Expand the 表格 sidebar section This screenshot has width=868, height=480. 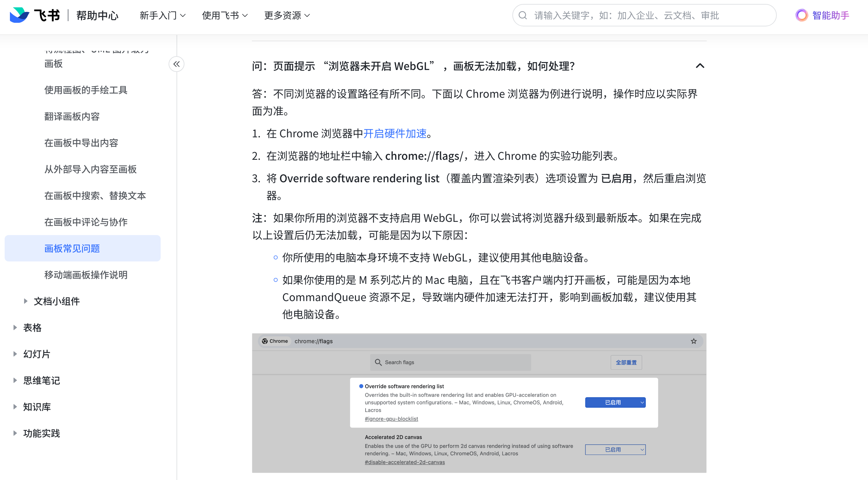click(15, 327)
